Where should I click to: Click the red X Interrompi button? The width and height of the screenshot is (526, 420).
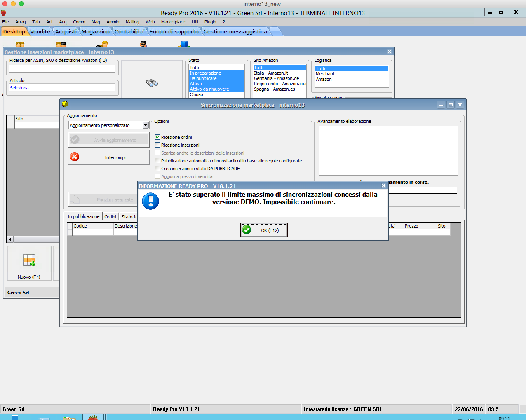(x=109, y=157)
